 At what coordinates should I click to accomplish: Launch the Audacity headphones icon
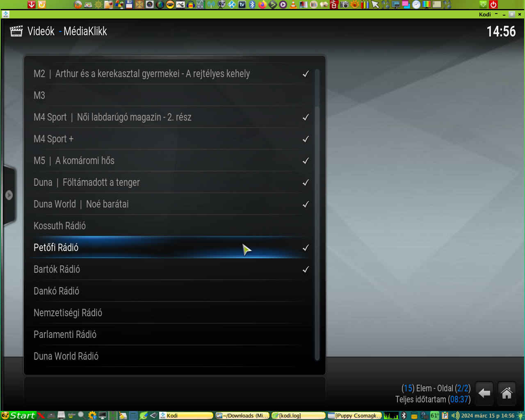click(190, 5)
